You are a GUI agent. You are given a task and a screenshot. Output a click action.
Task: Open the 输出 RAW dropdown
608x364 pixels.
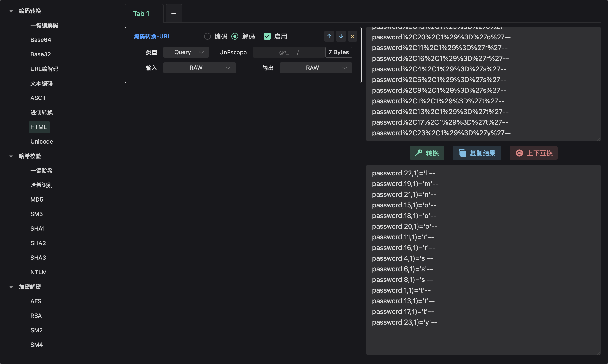316,68
